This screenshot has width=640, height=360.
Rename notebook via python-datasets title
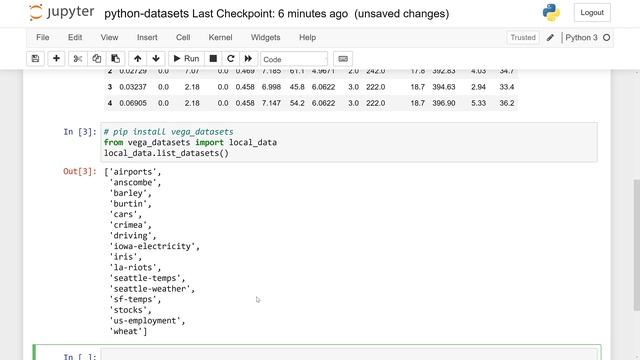pos(147,13)
